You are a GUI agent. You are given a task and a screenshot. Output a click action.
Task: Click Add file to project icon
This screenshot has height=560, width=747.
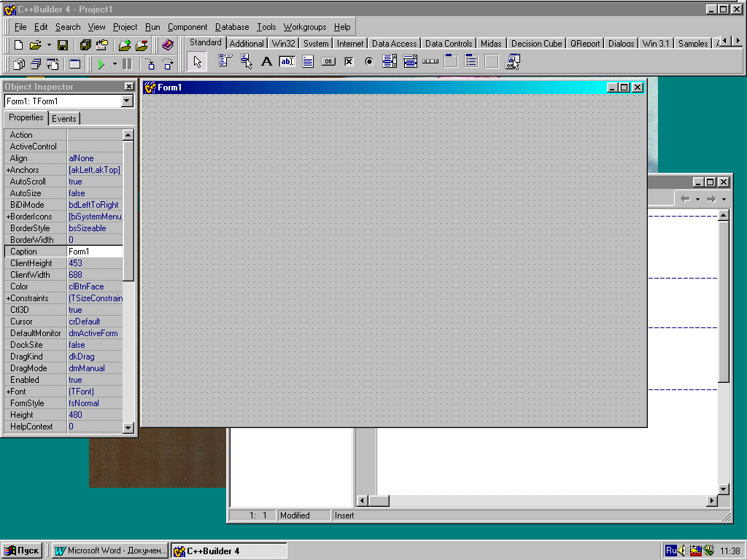(125, 45)
